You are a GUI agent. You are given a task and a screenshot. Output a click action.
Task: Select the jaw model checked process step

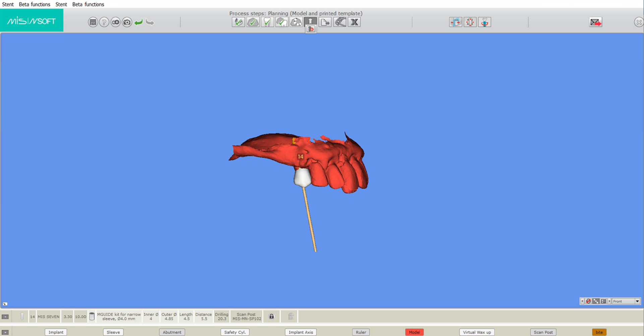(x=253, y=22)
